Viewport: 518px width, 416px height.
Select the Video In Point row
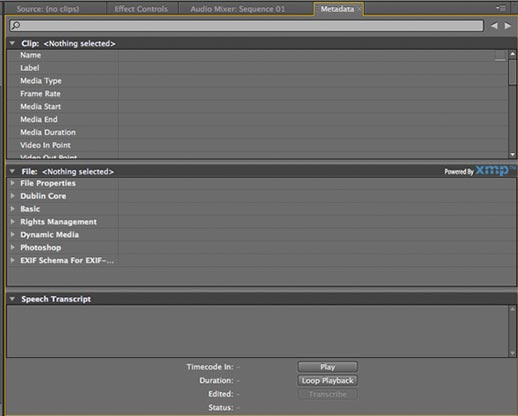coord(257,145)
